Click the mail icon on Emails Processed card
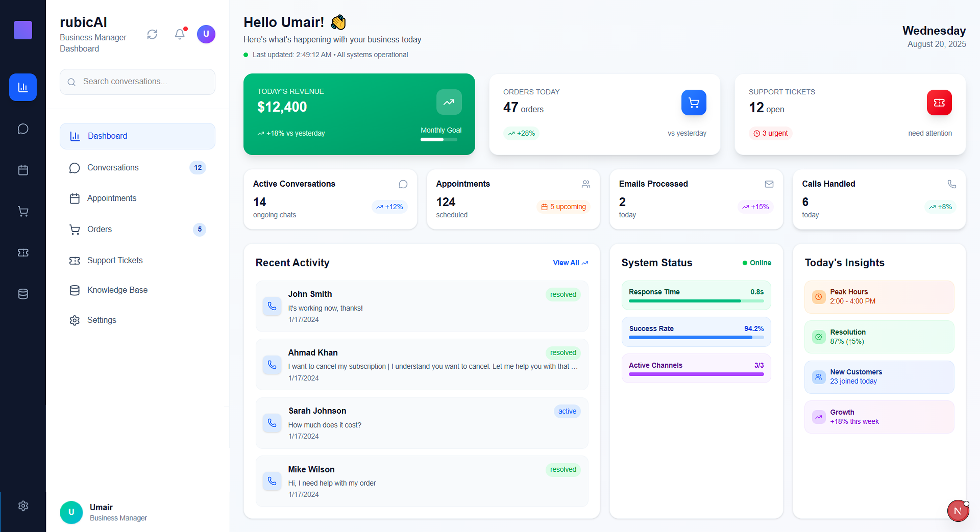 coord(769,184)
